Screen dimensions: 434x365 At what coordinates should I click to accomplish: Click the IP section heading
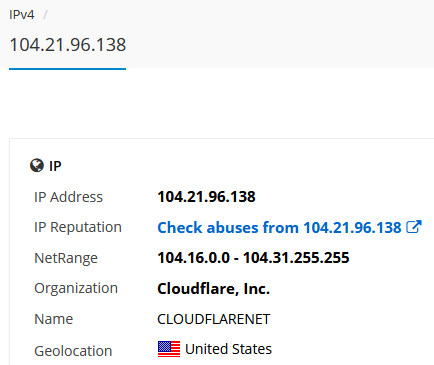coord(55,166)
